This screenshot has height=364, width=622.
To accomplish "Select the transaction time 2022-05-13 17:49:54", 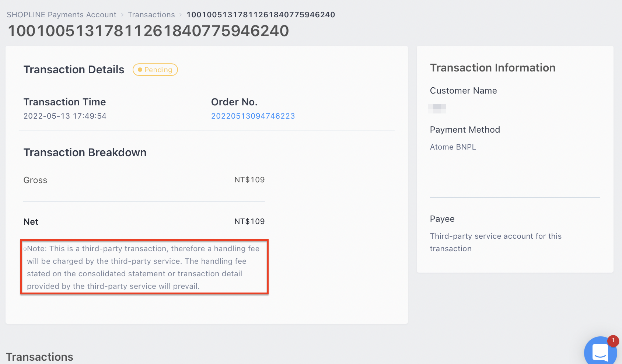I will 65,116.
